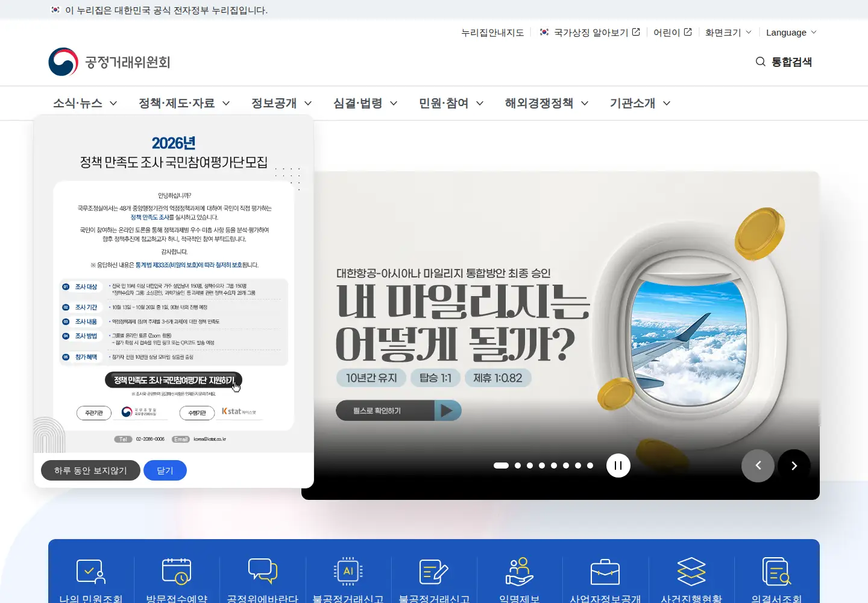Click the 누리집안내지도 link

(492, 33)
